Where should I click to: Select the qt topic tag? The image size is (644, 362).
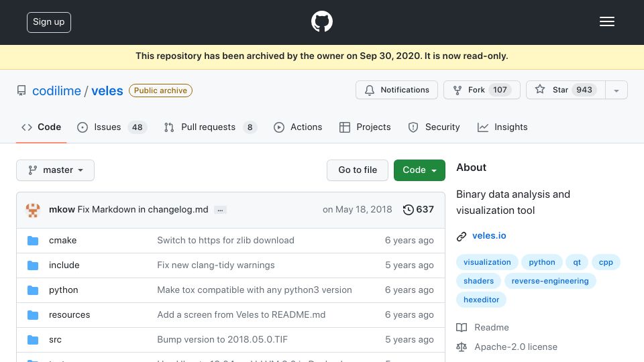pos(577,262)
